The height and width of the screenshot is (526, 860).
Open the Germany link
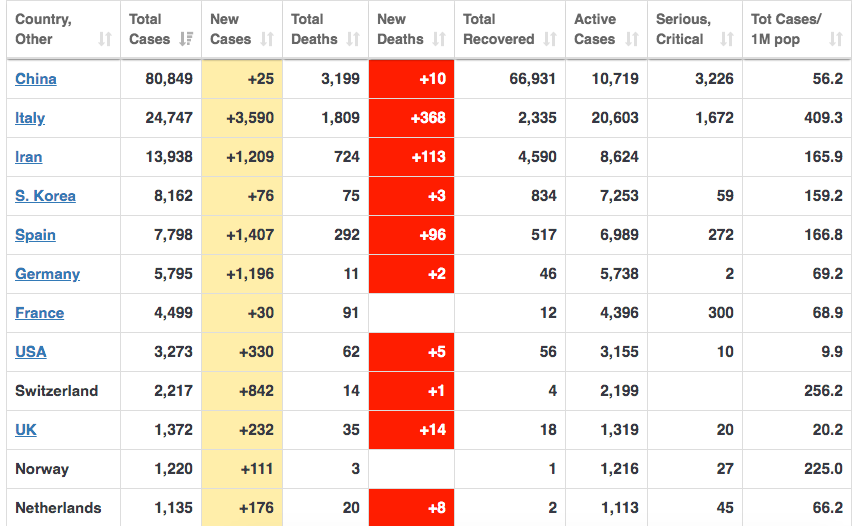tap(47, 274)
